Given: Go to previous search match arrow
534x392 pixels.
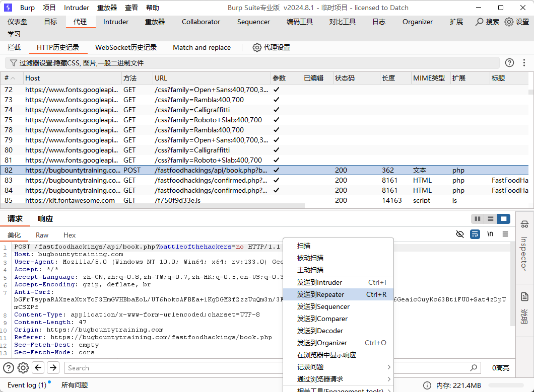Looking at the screenshot, I should tap(38, 368).
